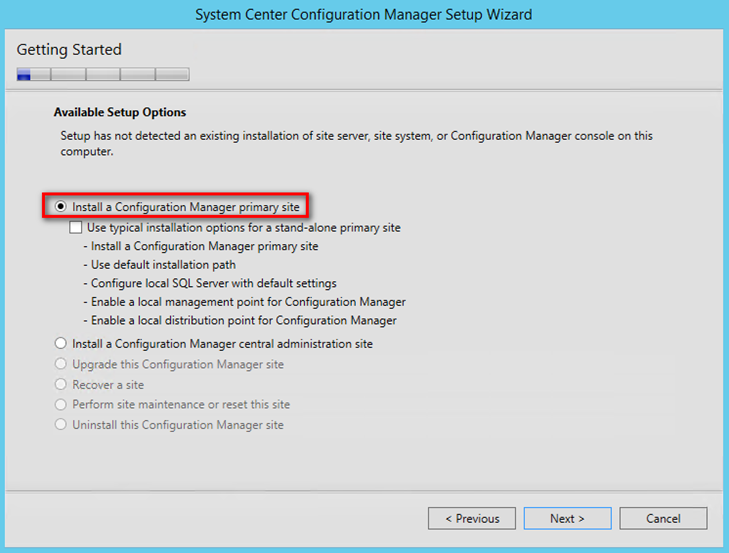Select Install central administration site radio button
The image size is (729, 553).
[60, 343]
